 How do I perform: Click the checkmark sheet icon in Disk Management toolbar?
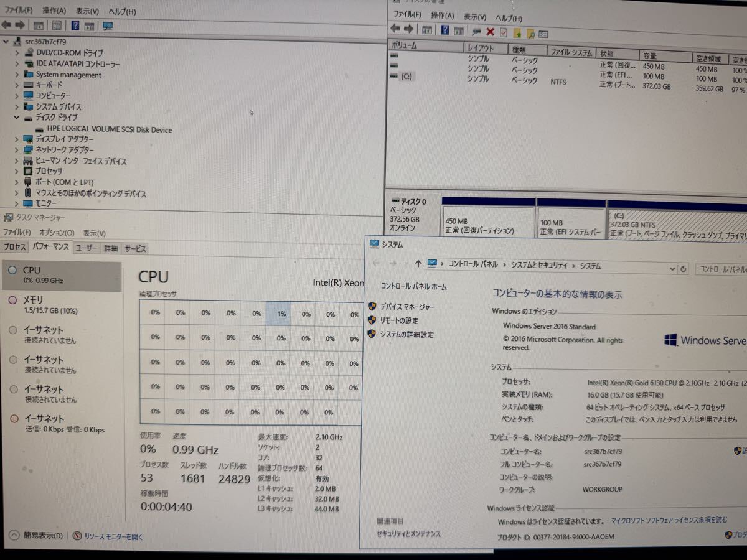coord(504,32)
